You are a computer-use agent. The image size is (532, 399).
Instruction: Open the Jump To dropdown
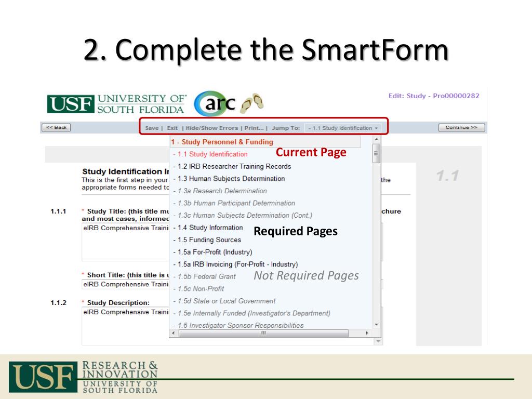(343, 128)
